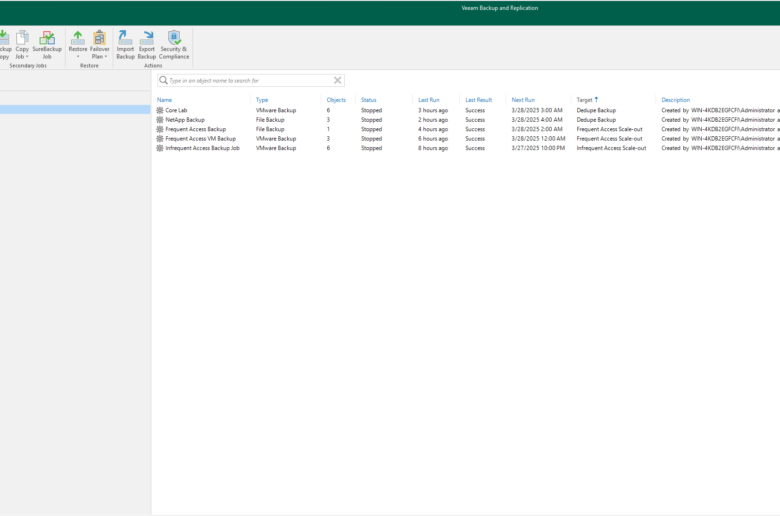Image resolution: width=780 pixels, height=516 pixels.
Task: Sort jobs by Name column header
Action: click(165, 100)
